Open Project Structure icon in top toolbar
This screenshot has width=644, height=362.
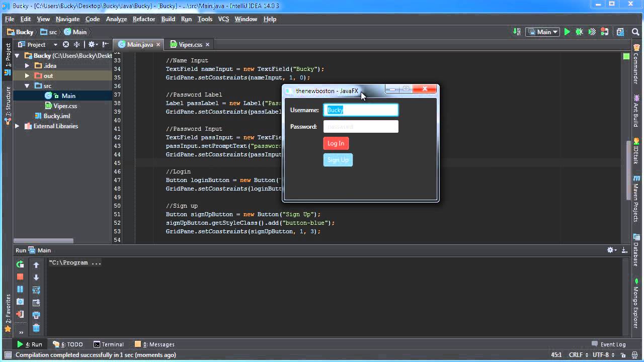click(x=620, y=32)
